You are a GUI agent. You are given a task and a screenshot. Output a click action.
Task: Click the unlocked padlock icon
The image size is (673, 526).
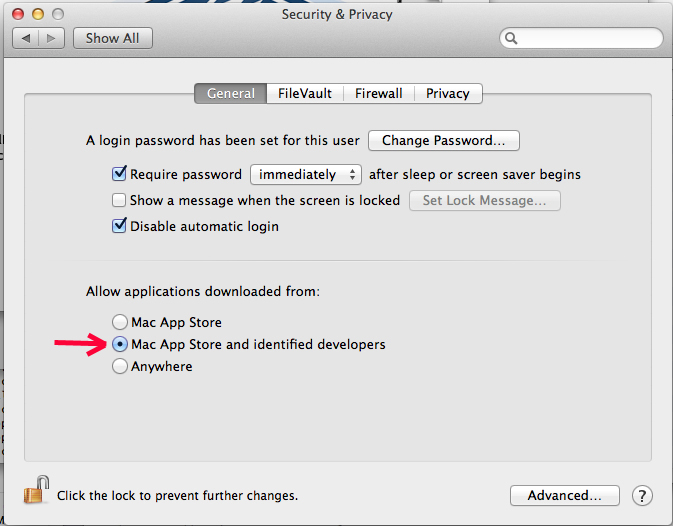(x=36, y=490)
